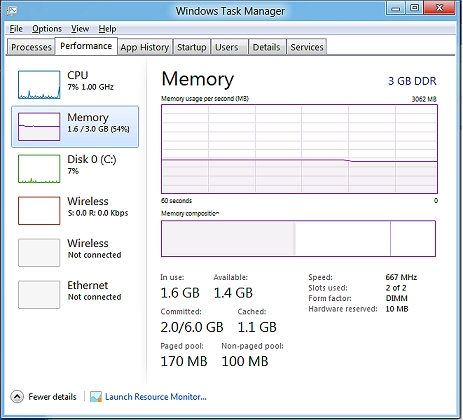Click the Speed 667 MHz value

tap(401, 277)
